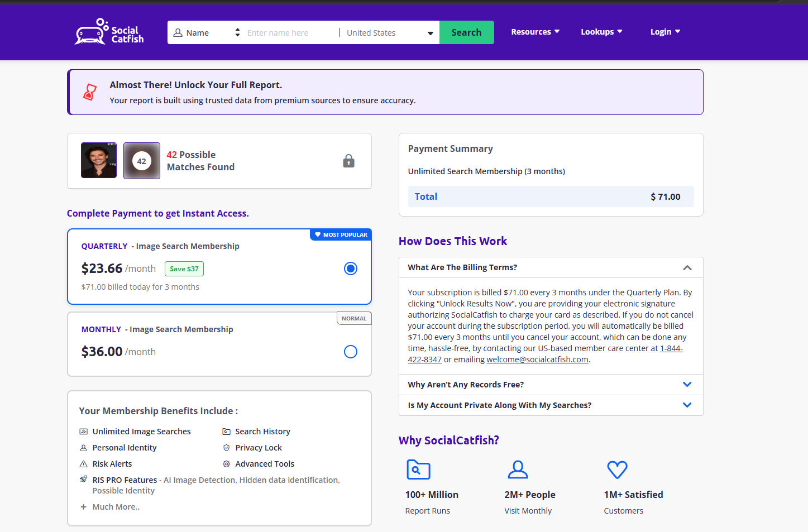This screenshot has height=532, width=808.
Task: Click the Unlimited Image Searches icon
Action: coord(83,432)
